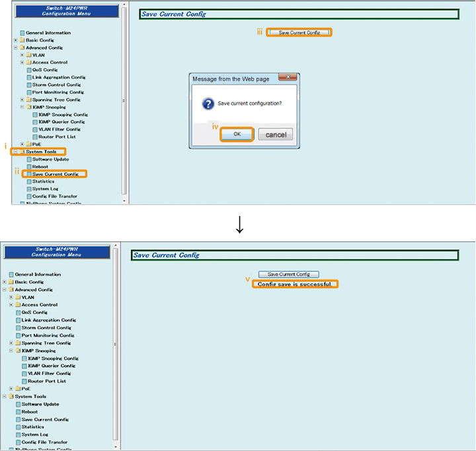Expand Basic Config in the upper menu tree
The height and width of the screenshot is (451, 476).
point(15,40)
